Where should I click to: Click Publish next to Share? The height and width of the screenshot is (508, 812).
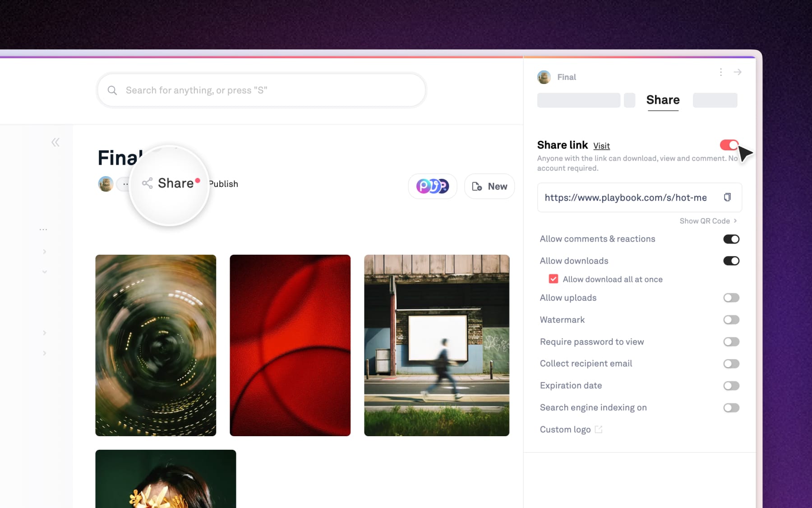(x=224, y=184)
